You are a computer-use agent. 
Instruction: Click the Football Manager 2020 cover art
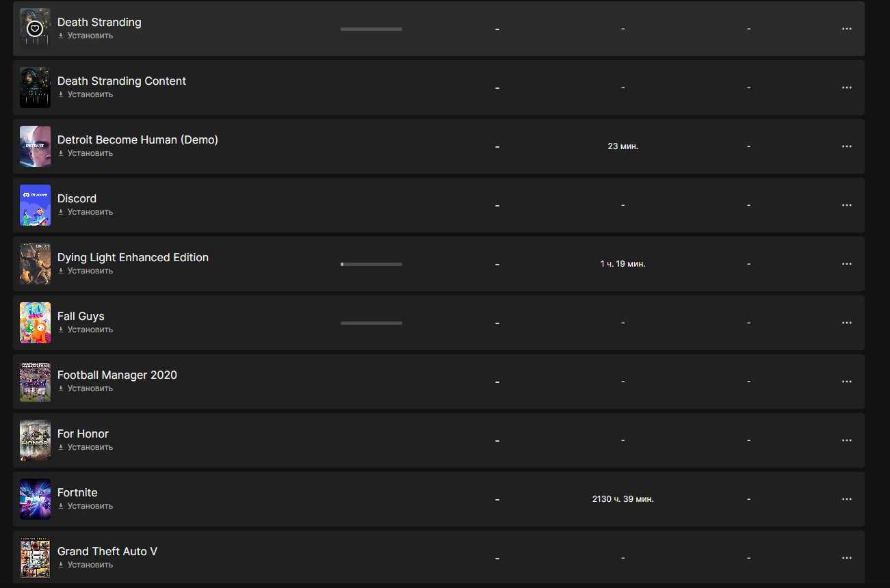(x=35, y=382)
